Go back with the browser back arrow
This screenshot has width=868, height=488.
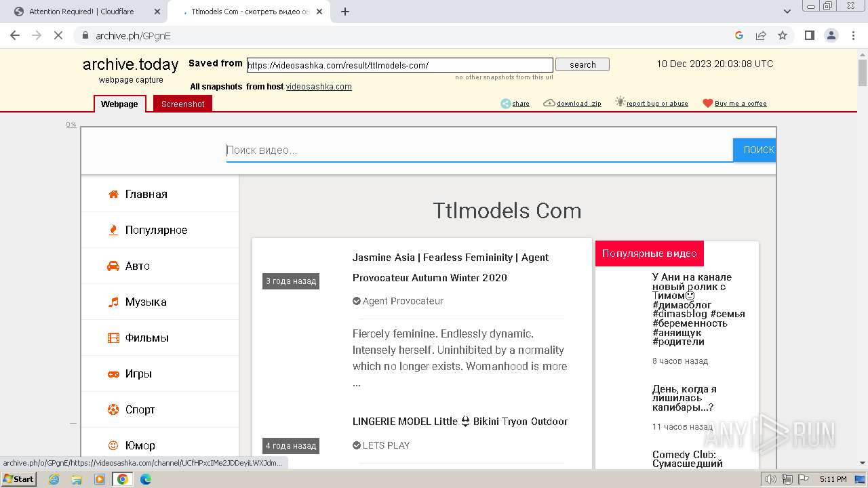15,35
